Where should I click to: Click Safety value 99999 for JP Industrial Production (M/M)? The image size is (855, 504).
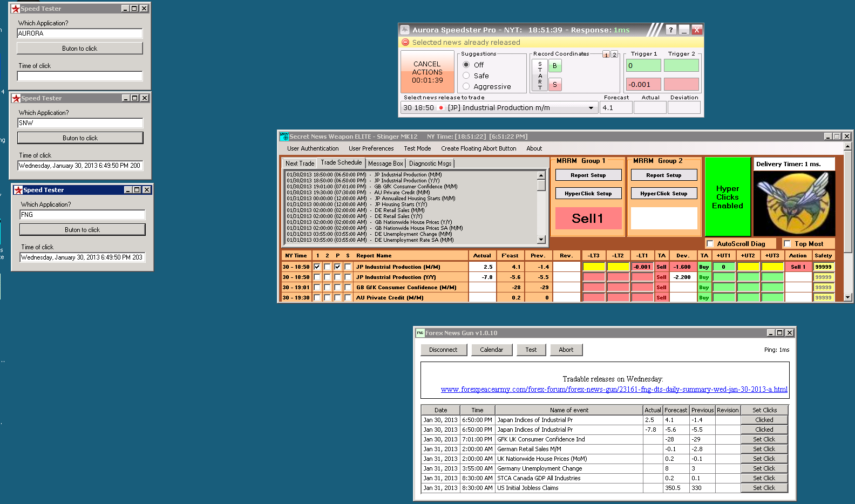coord(823,267)
